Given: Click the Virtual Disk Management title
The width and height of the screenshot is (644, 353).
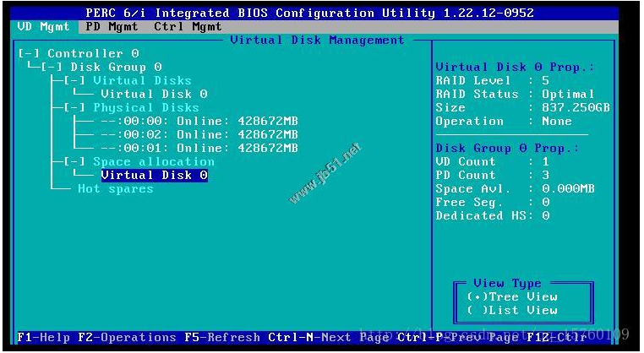Looking at the screenshot, I should (x=317, y=41).
